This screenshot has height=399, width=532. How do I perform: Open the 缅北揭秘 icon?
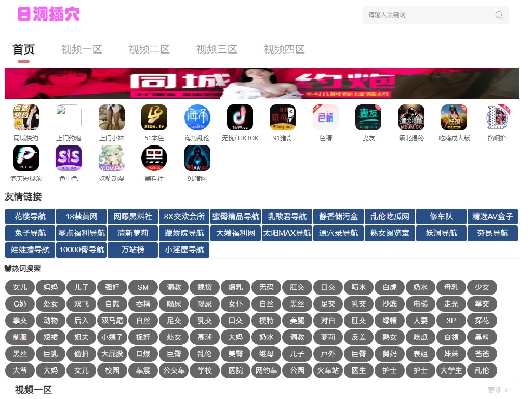[x=411, y=118]
